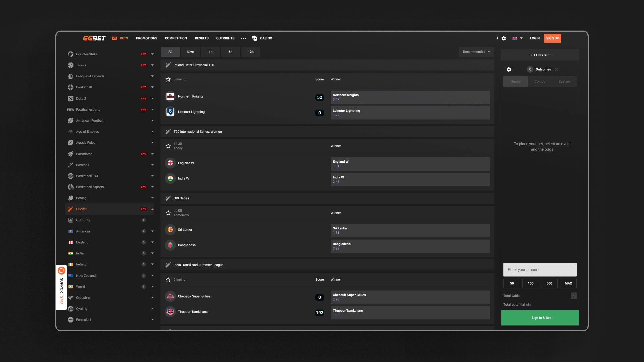Open India Tamil Nadu Premier League header
Image resolution: width=644 pixels, height=362 pixels.
[327, 265]
